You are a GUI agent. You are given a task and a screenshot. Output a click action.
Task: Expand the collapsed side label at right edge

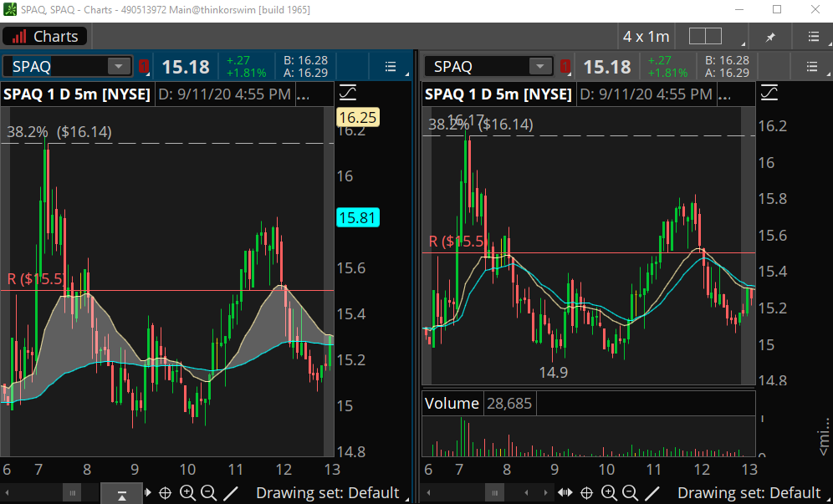coord(825,436)
